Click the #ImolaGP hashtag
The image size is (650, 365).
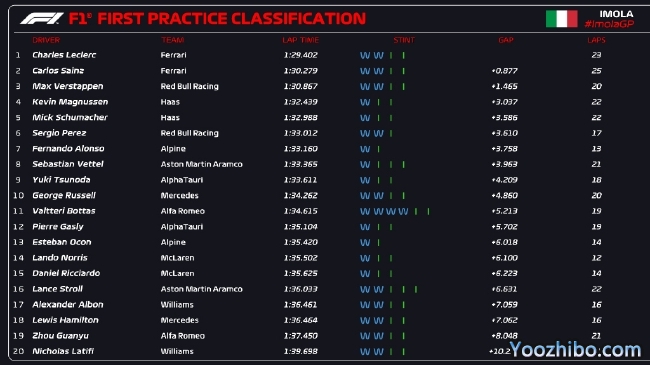609,24
